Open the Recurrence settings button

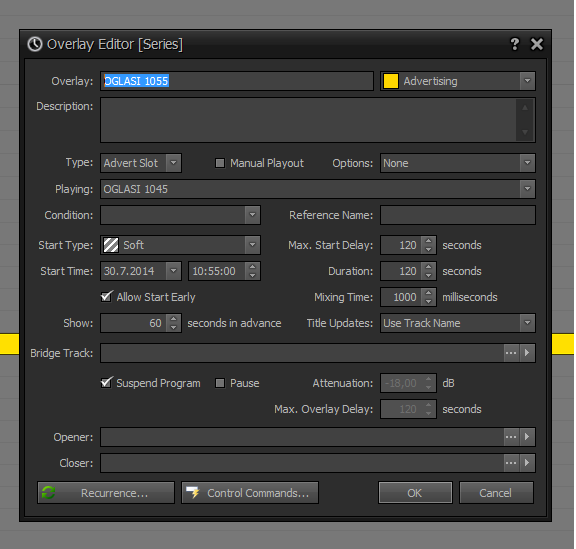[106, 493]
